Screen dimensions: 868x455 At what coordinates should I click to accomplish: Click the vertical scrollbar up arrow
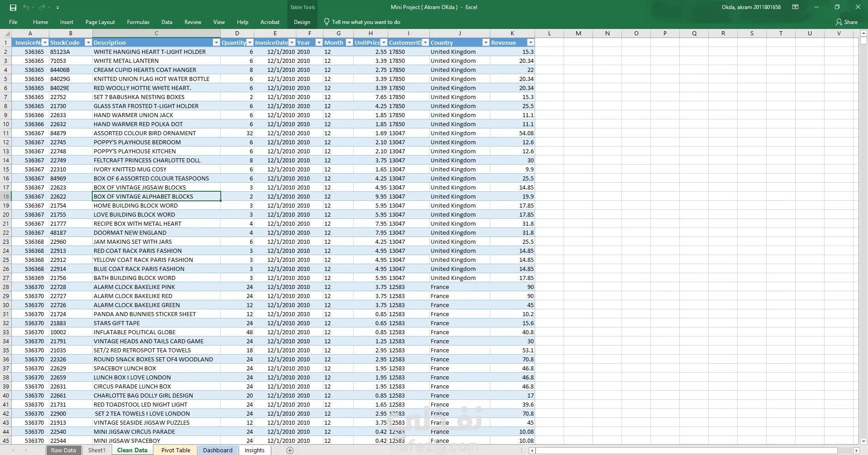(x=863, y=33)
